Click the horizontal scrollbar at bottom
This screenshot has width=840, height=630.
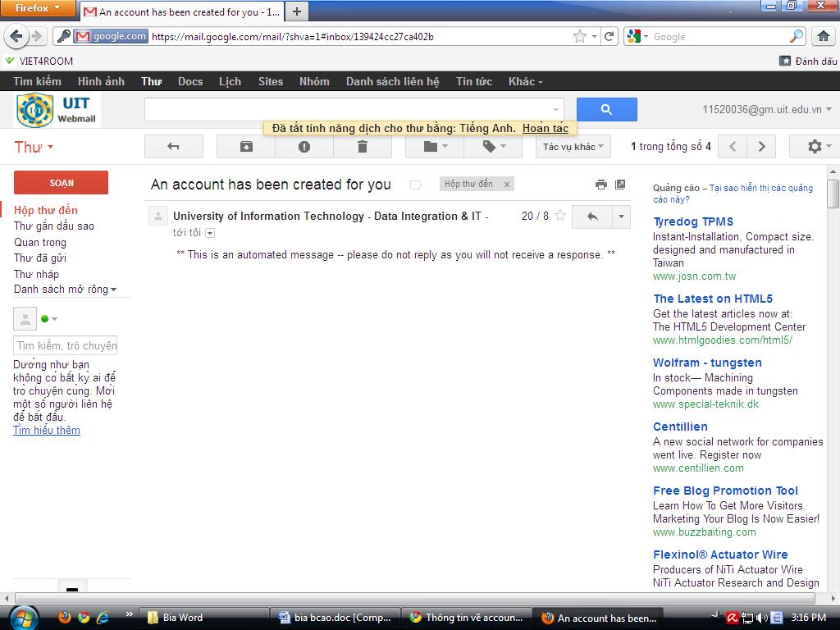410,599
